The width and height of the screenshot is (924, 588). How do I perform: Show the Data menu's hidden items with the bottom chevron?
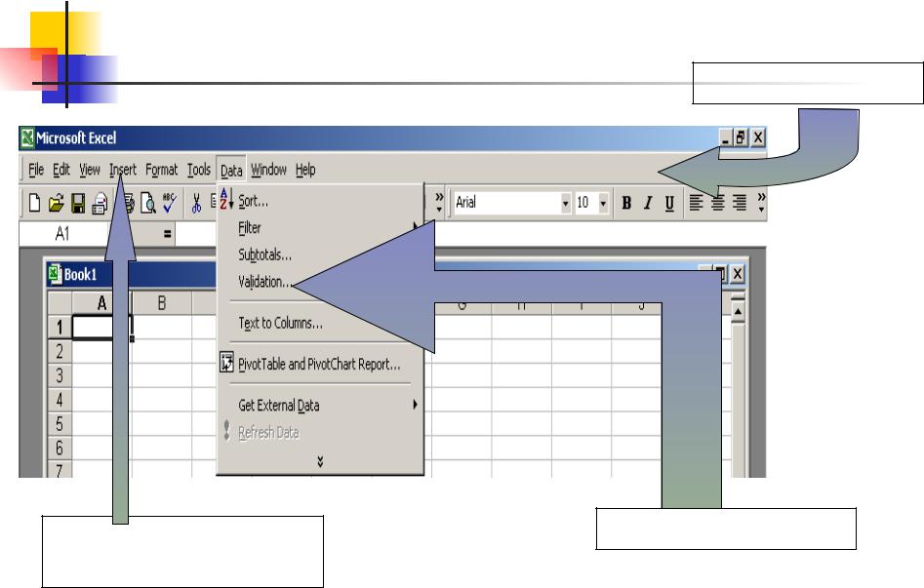[x=320, y=461]
